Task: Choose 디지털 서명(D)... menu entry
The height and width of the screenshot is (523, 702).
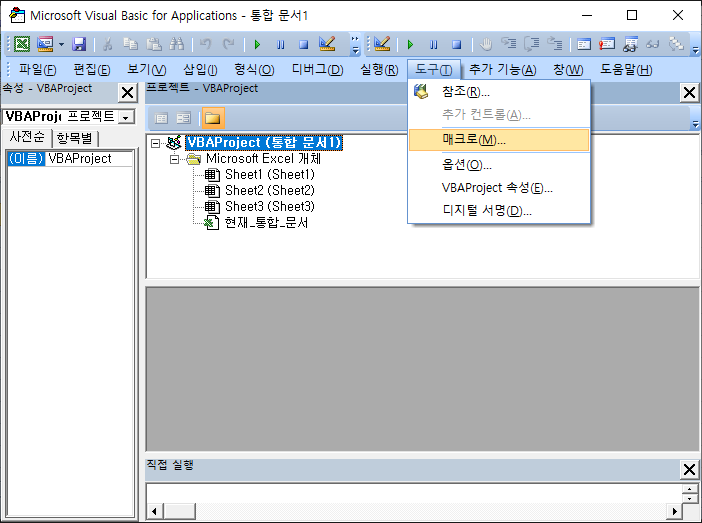Action: pyautogui.click(x=499, y=210)
